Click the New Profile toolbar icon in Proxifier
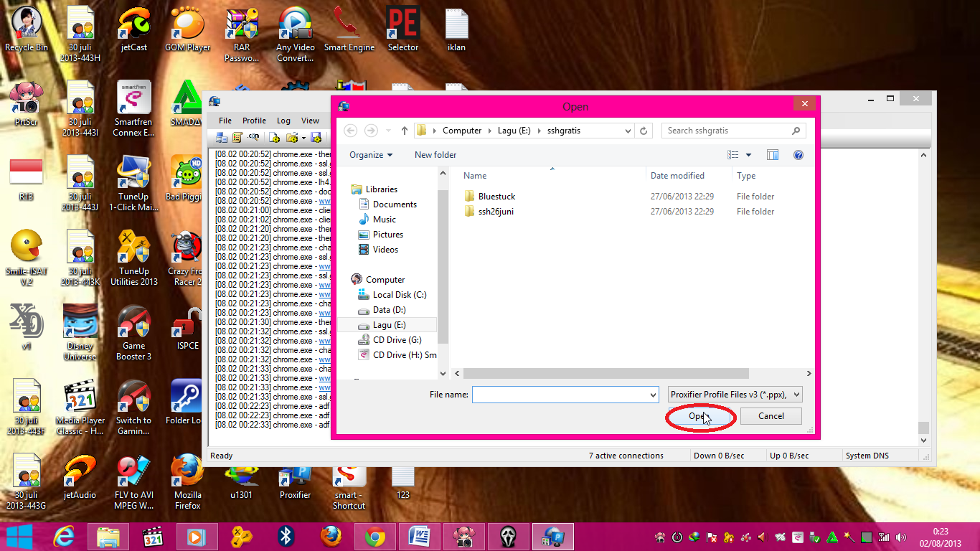The height and width of the screenshot is (551, 980). 275,137
